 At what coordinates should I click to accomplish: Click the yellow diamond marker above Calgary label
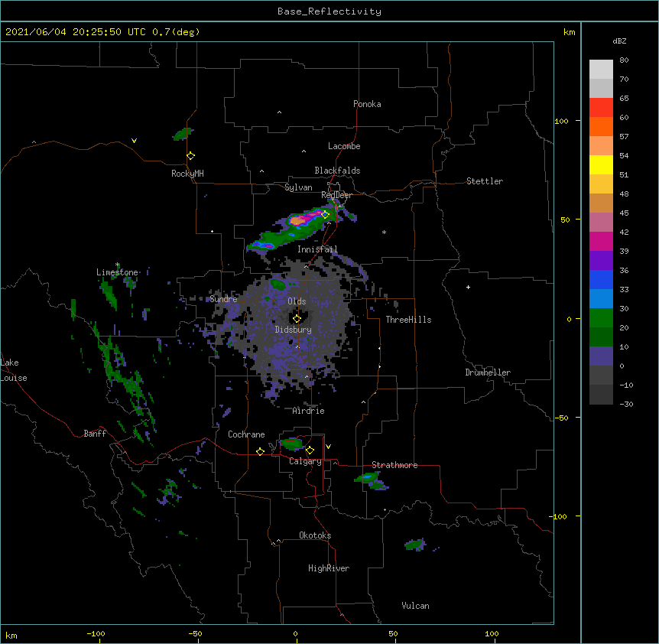coord(310,450)
